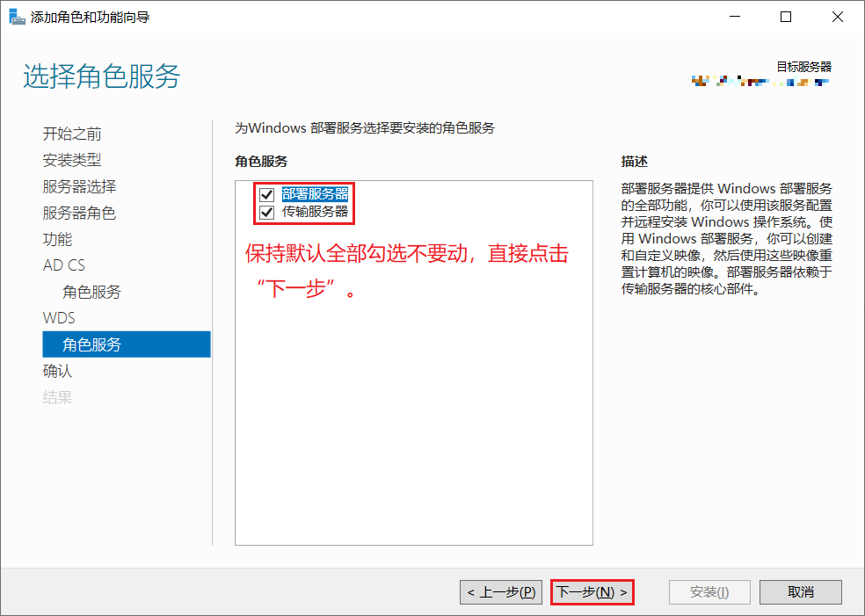
Task: Click the 取消 button
Action: pos(800,591)
